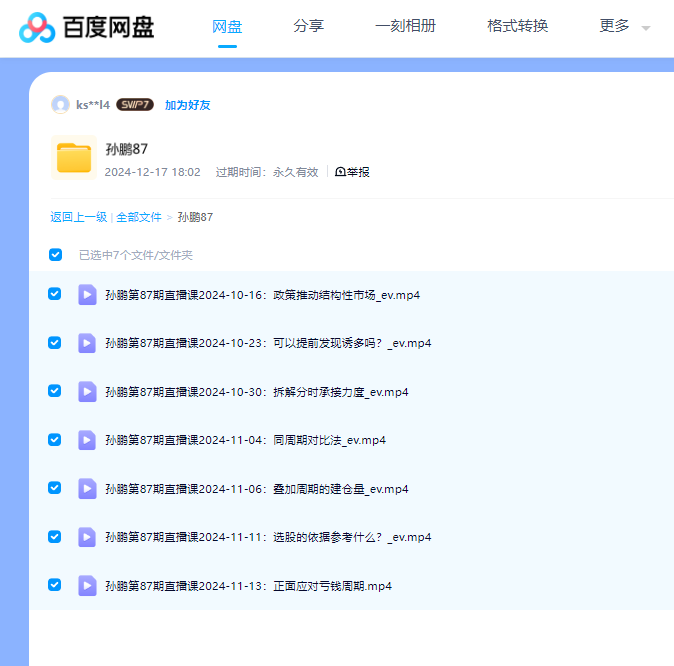This screenshot has width=674, height=666.
Task: Click video icon for 叠加周期的建仓量 file
Action: pos(87,489)
